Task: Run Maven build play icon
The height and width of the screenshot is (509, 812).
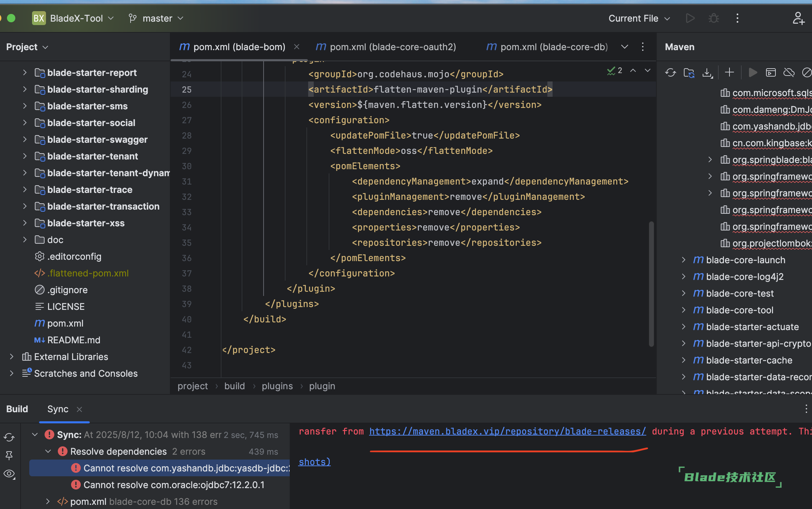Action: [752, 72]
